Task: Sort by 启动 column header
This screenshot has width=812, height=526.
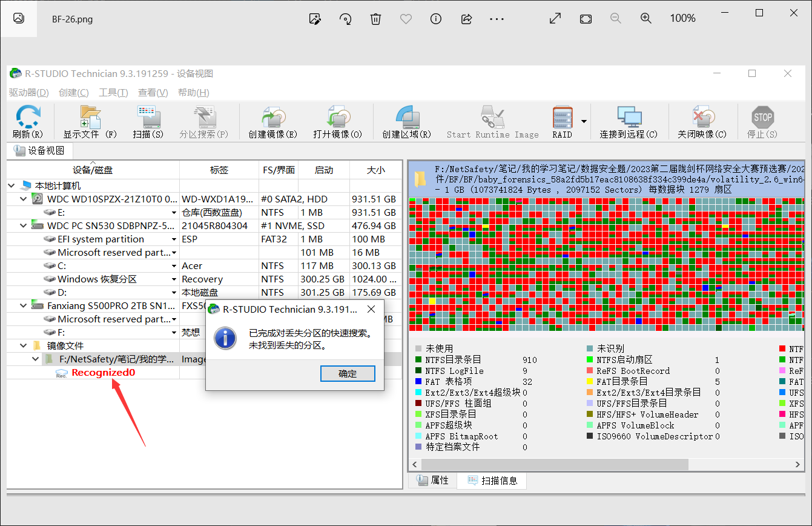Action: tap(324, 170)
